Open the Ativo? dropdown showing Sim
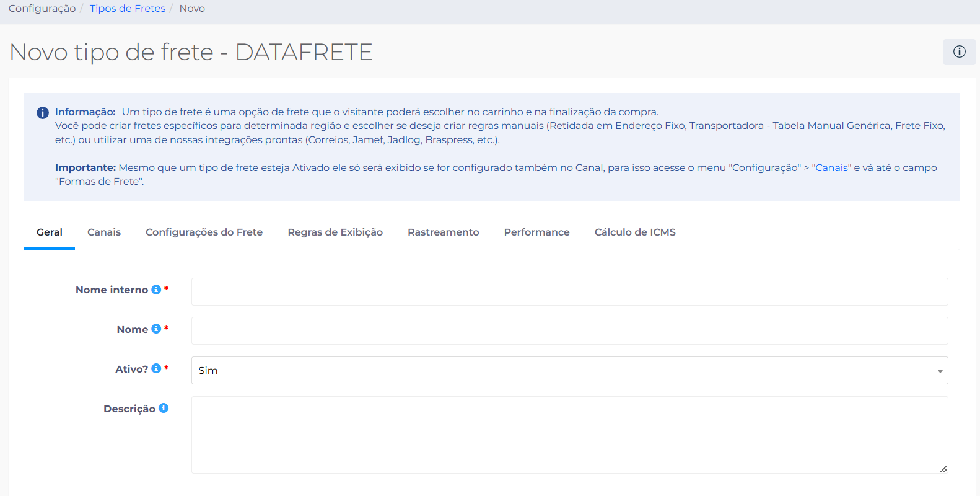 coord(569,370)
